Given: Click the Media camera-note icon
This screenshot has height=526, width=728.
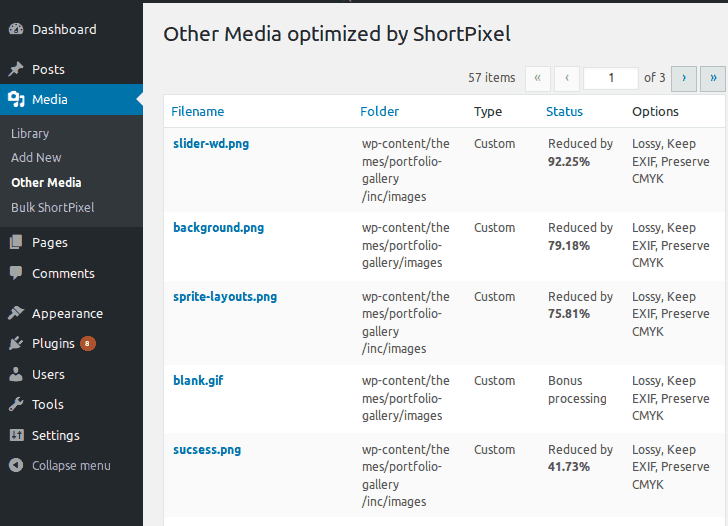Looking at the screenshot, I should click(x=16, y=99).
